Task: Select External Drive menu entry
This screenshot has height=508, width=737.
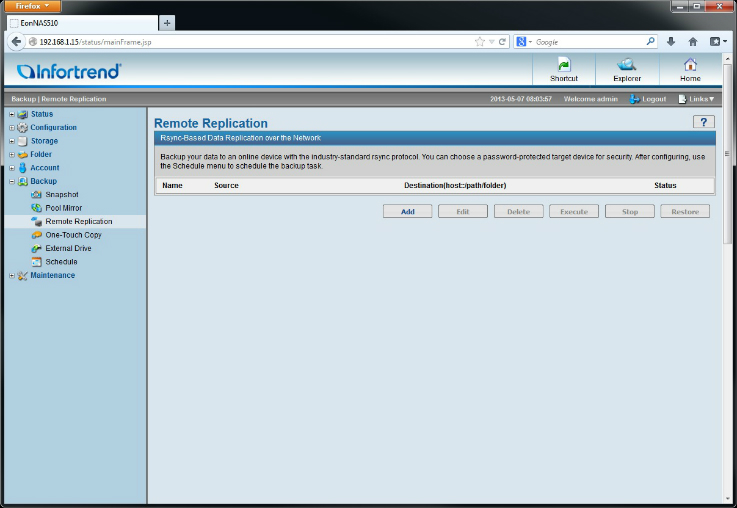Action: 68,249
